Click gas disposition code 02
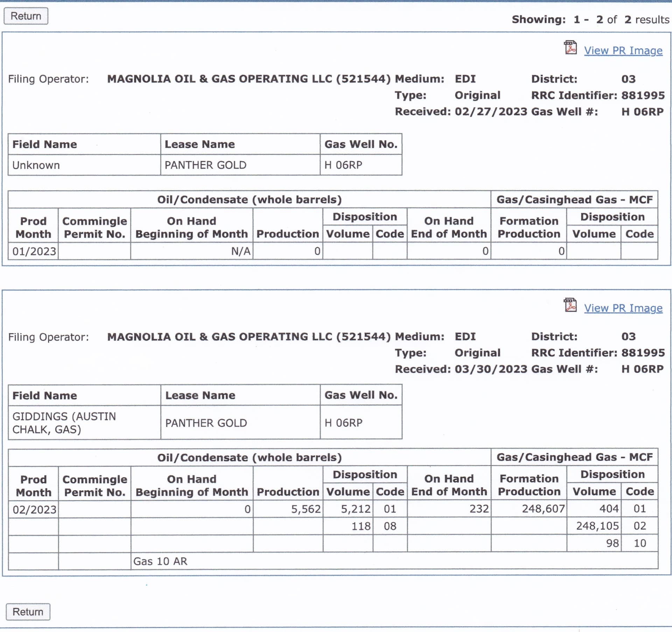 (640, 526)
